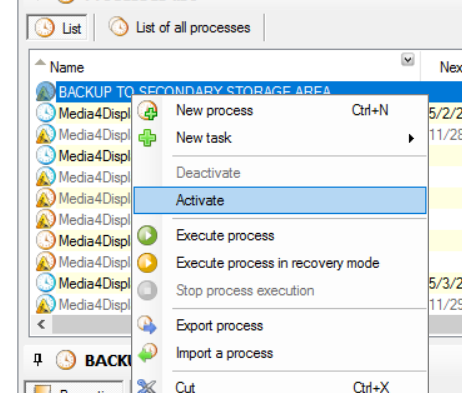Click the scissors Cut icon
The width and height of the screenshot is (462, 393).
[x=147, y=387]
